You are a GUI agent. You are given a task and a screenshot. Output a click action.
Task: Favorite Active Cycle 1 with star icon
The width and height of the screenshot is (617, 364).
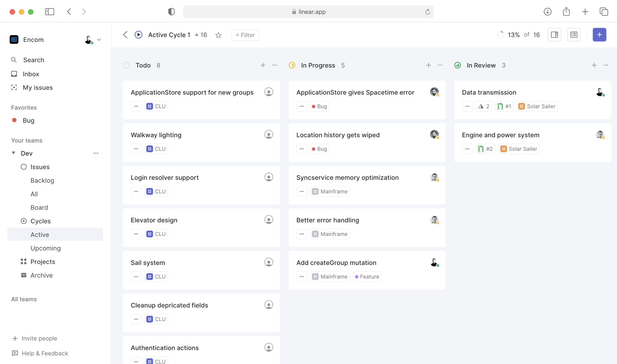click(218, 35)
